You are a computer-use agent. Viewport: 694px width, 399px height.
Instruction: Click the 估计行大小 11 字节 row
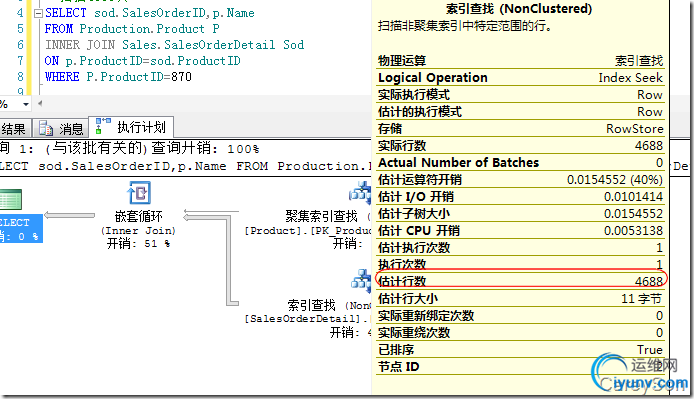click(x=520, y=298)
